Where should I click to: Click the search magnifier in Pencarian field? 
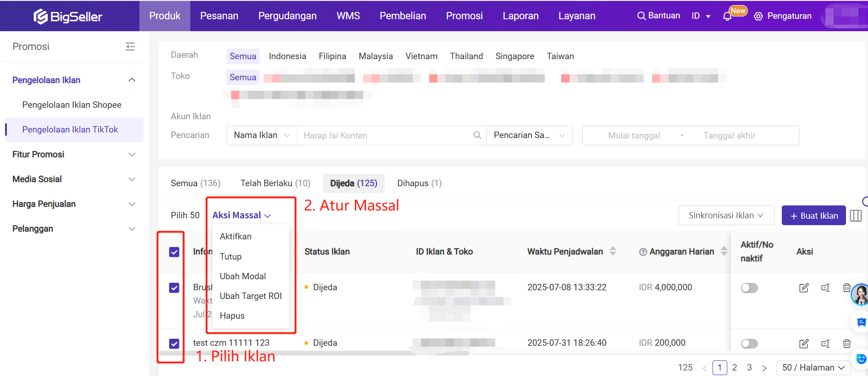click(477, 135)
